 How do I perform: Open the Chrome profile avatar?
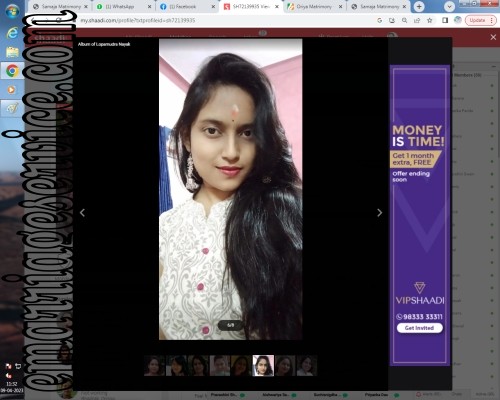click(458, 20)
